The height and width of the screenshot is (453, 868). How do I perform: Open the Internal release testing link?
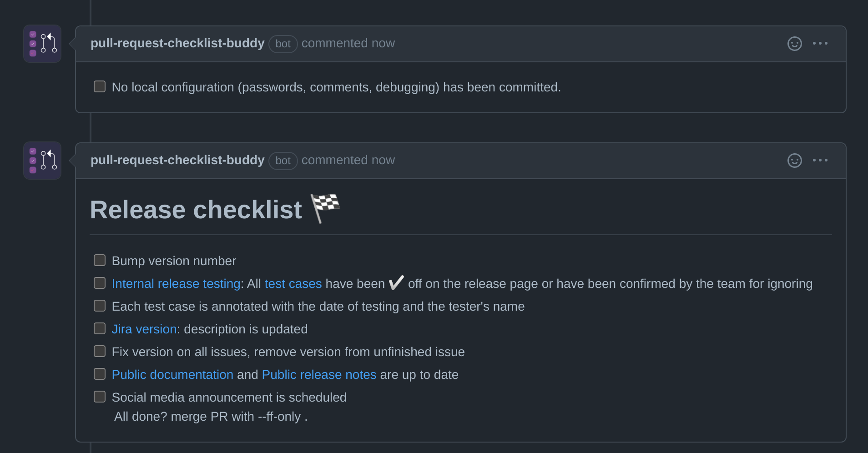(x=177, y=283)
